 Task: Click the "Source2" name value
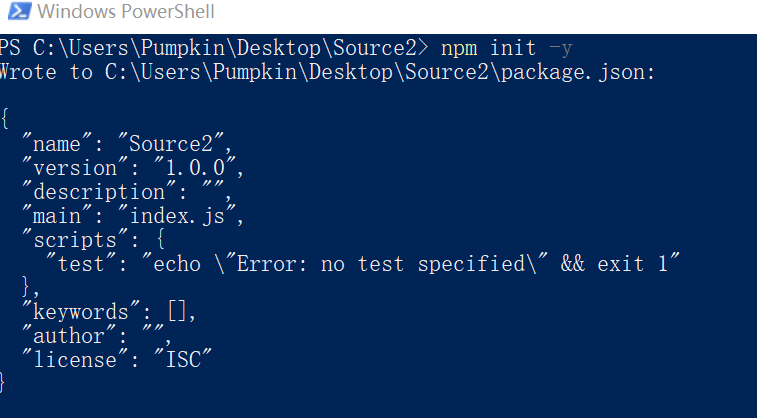tap(170, 144)
